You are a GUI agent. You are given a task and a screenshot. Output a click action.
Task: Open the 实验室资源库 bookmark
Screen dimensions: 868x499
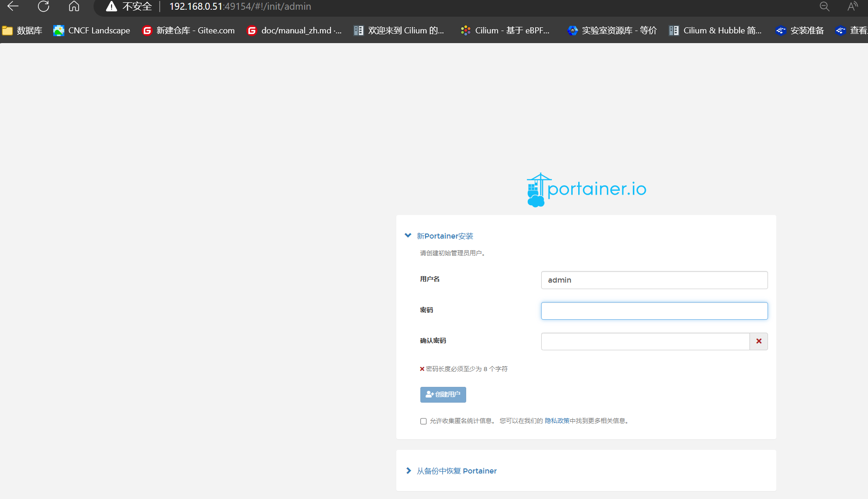pyautogui.click(x=612, y=31)
